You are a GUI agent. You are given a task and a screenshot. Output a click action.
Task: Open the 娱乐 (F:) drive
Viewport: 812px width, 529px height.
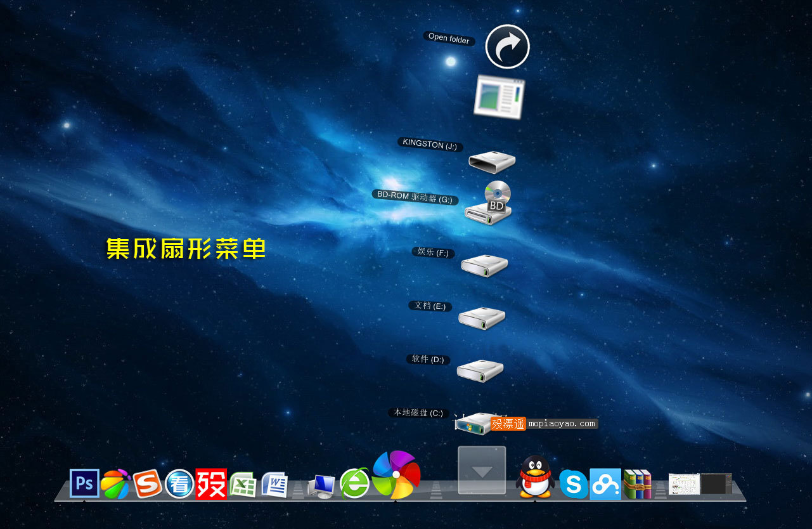click(x=484, y=265)
